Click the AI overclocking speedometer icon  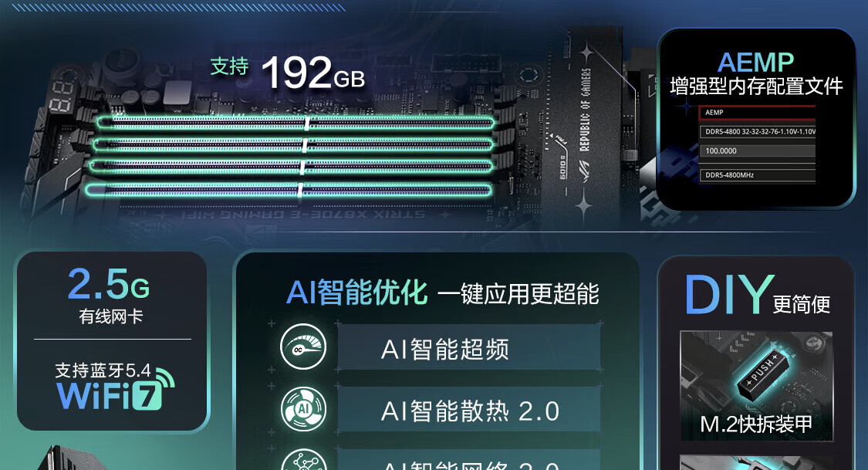(x=302, y=347)
